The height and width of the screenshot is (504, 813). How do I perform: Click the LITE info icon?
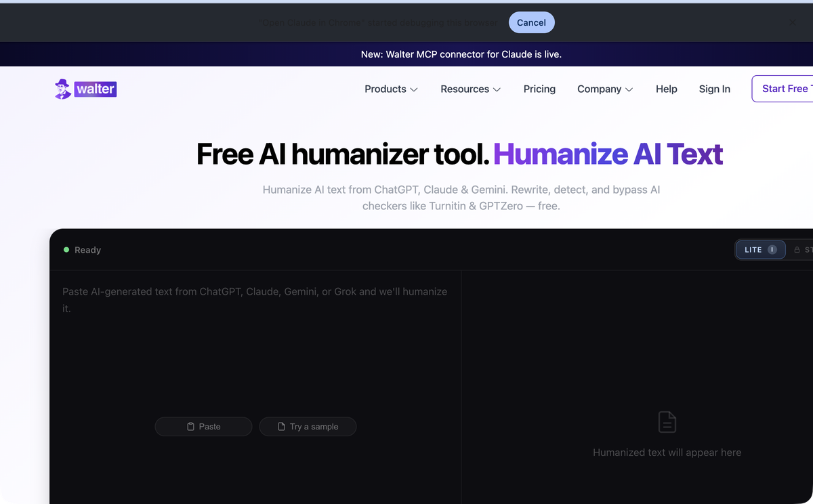coord(772,249)
